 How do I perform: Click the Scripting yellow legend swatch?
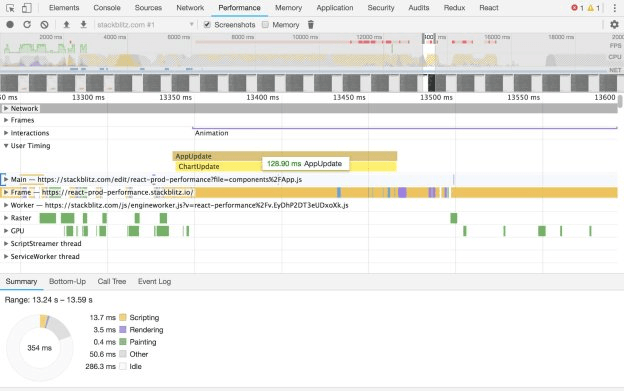point(123,317)
